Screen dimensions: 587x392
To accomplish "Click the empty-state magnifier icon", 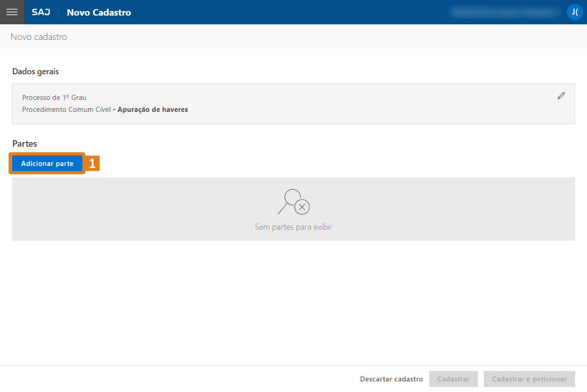I will coord(293,202).
